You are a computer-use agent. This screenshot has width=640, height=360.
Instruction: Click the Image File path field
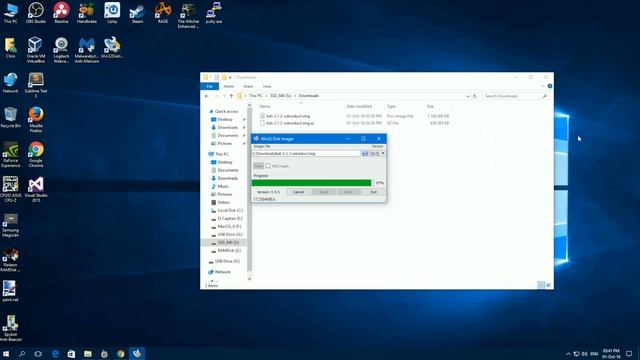(306, 153)
